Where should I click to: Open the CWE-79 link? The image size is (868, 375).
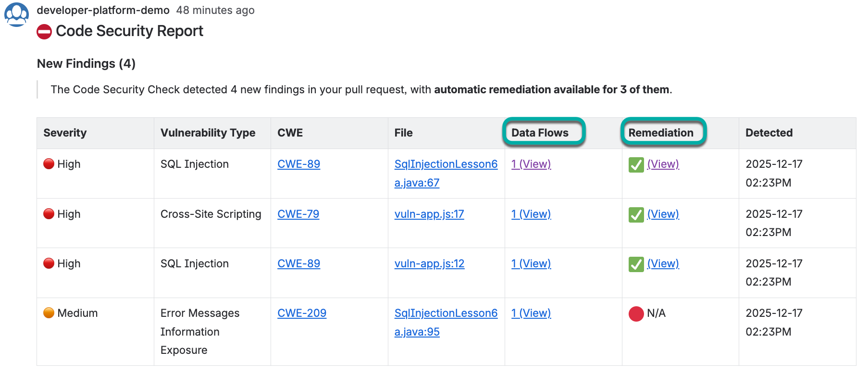point(298,214)
